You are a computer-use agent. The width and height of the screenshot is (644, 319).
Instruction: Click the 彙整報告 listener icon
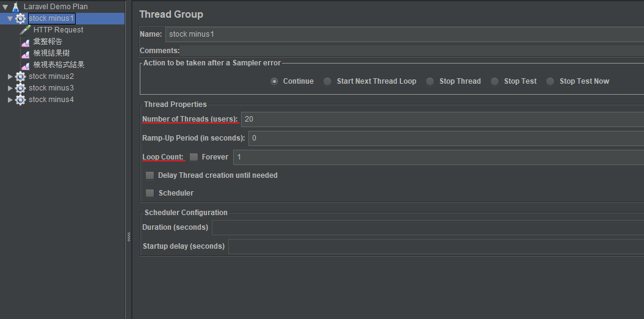(x=25, y=42)
